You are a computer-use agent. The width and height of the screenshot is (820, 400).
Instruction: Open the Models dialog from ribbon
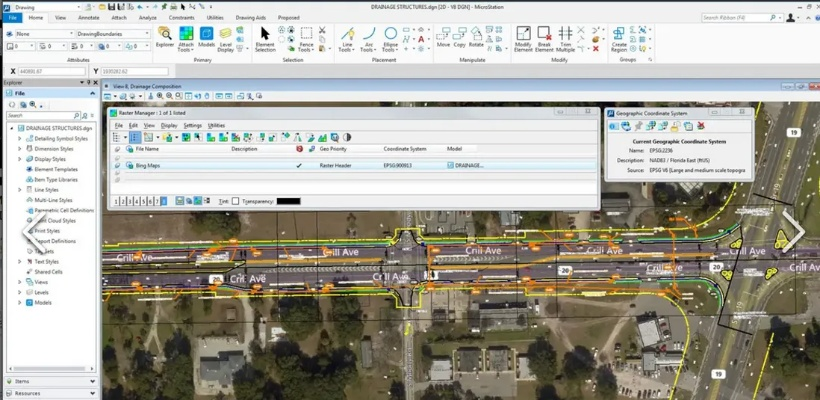[x=207, y=37]
